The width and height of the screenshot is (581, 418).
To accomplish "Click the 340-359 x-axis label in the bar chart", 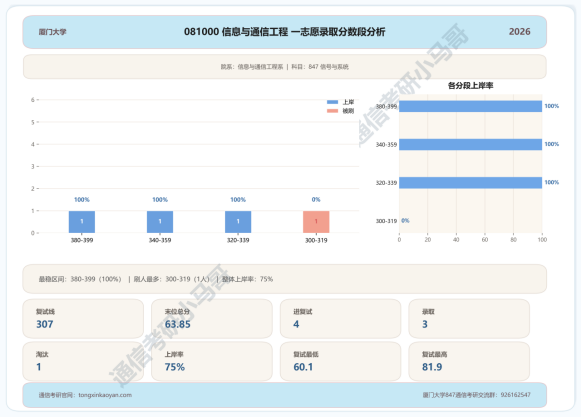I will tap(160, 240).
